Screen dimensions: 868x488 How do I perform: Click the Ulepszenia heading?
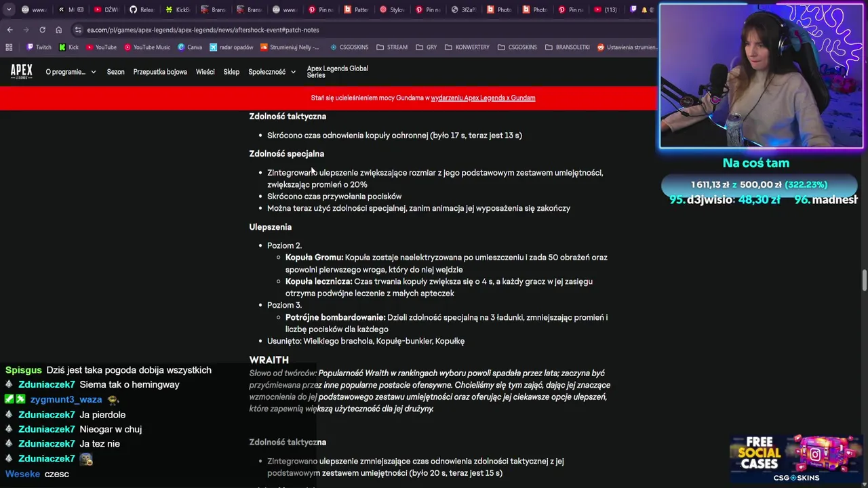point(270,227)
